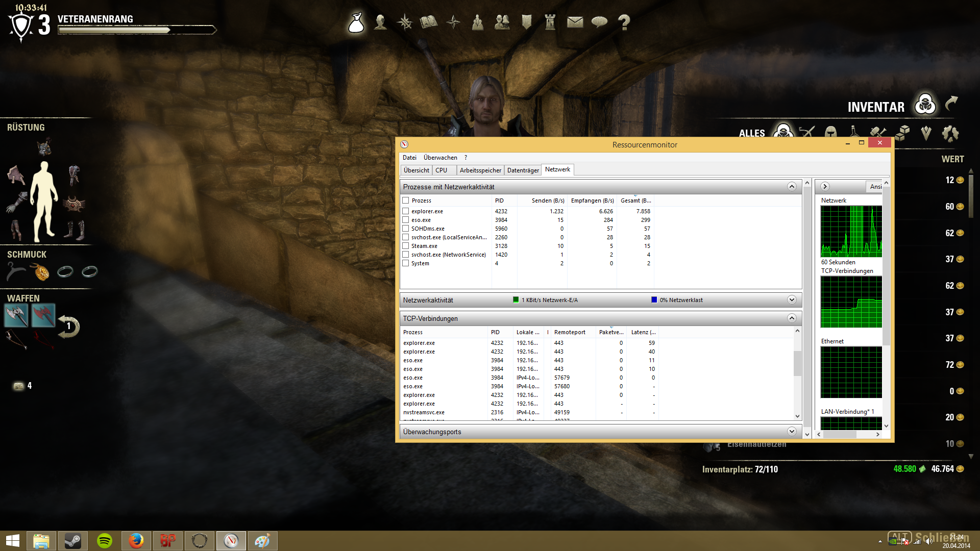Open the inventory bag icon in top menu

[356, 22]
